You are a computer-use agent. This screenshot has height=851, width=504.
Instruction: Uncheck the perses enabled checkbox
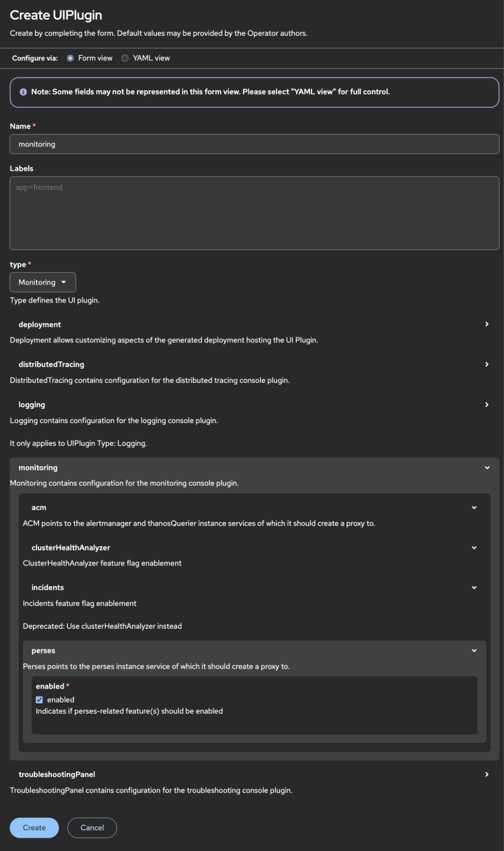coord(40,700)
